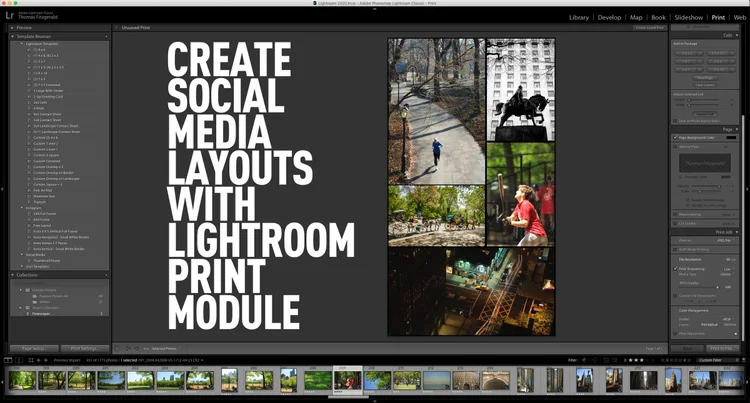This screenshot has height=403, width=750.
Task: Click the New Page button
Action: point(705,78)
